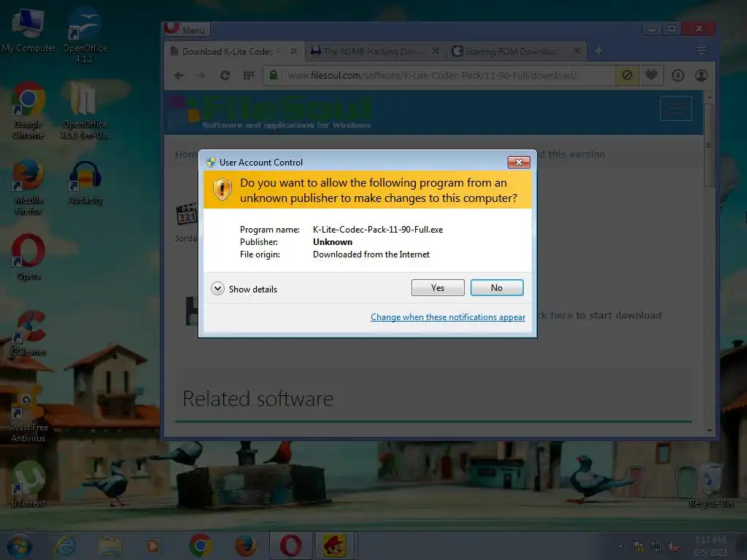Screen dimensions: 747x560
Task: Click the taskbar clock showing 7:17 PM
Action: pos(711,545)
